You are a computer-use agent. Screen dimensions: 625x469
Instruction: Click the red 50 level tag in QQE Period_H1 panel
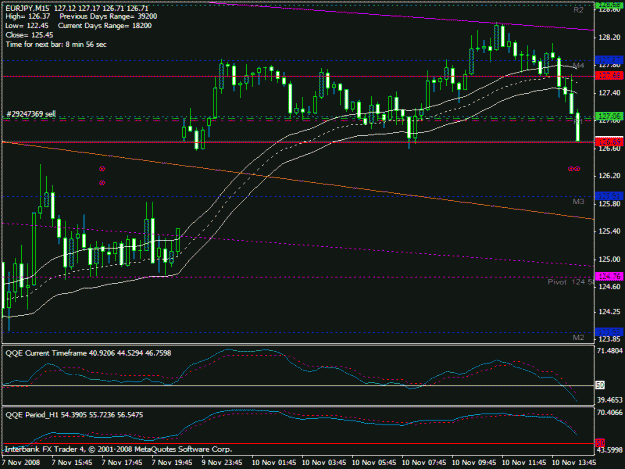pos(600,443)
